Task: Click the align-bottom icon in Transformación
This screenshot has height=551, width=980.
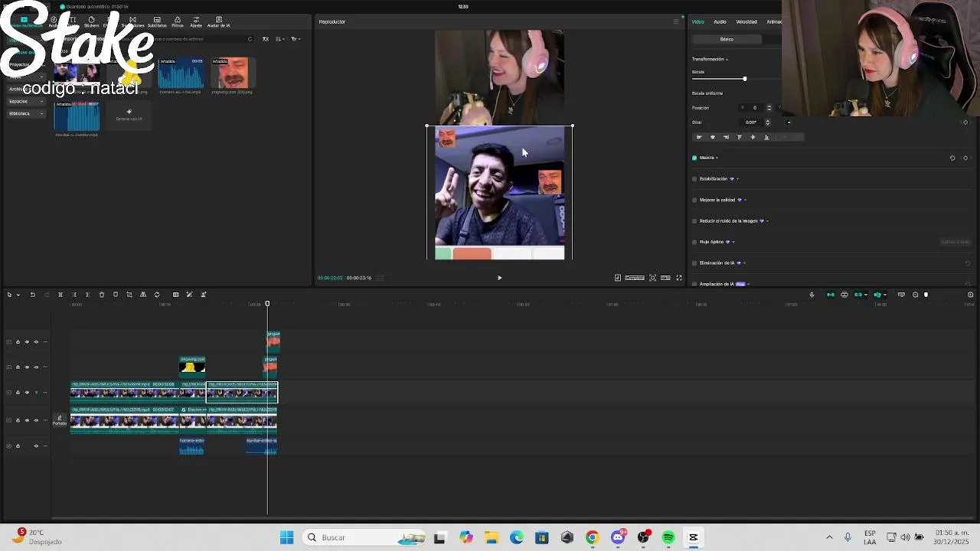Action: (x=766, y=137)
